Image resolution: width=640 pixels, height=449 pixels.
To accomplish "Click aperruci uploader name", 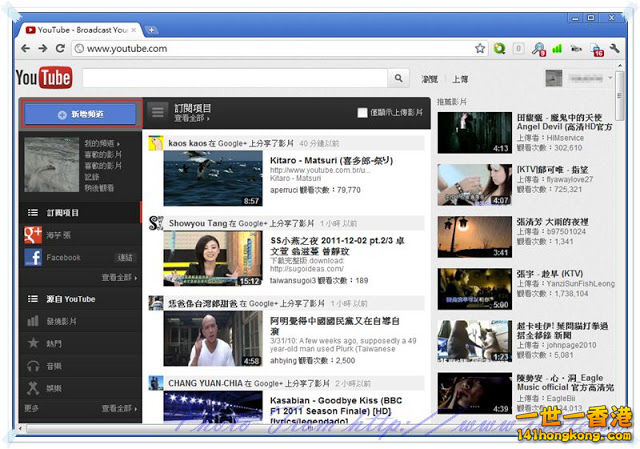I will pyautogui.click(x=284, y=190).
